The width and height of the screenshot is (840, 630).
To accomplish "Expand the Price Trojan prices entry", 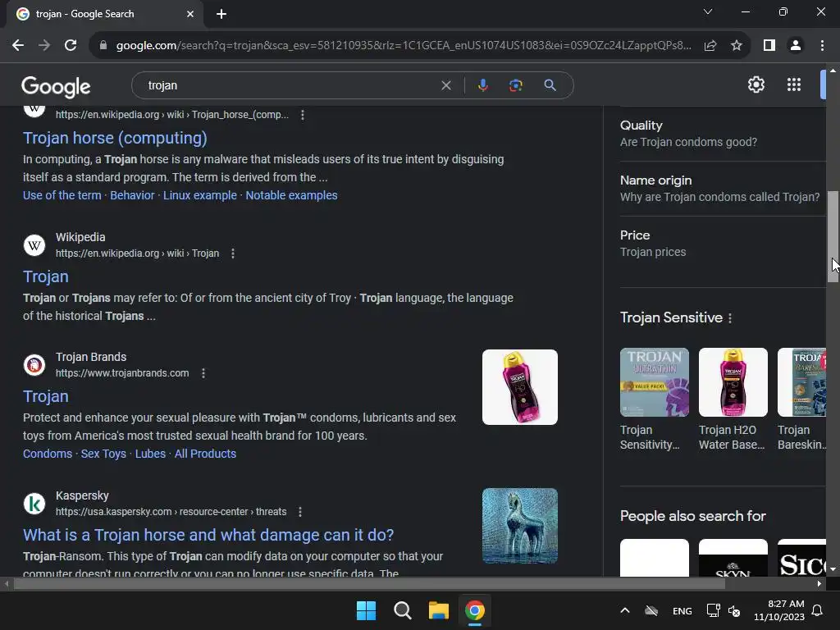I will (x=723, y=244).
